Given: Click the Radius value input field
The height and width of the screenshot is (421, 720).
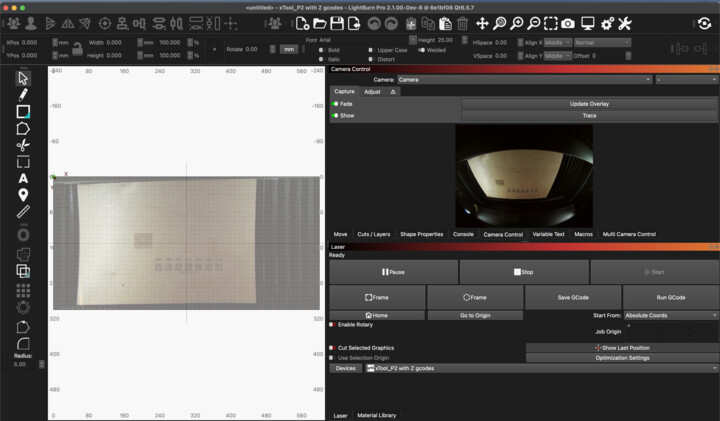Looking at the screenshot, I should 21,364.
